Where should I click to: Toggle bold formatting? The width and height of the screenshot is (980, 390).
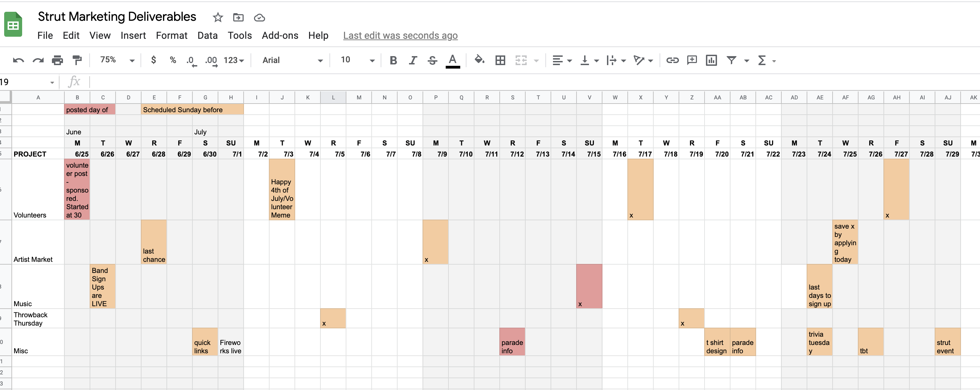(x=393, y=60)
